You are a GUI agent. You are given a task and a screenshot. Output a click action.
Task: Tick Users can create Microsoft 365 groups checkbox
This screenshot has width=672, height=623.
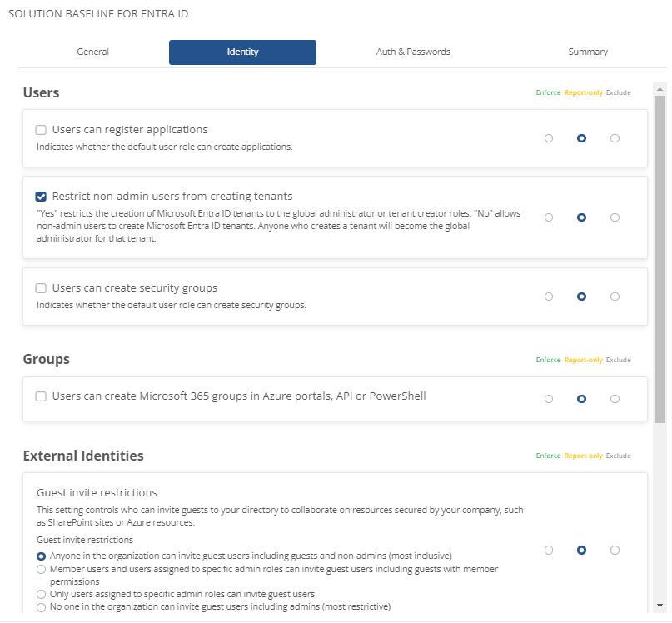click(41, 396)
